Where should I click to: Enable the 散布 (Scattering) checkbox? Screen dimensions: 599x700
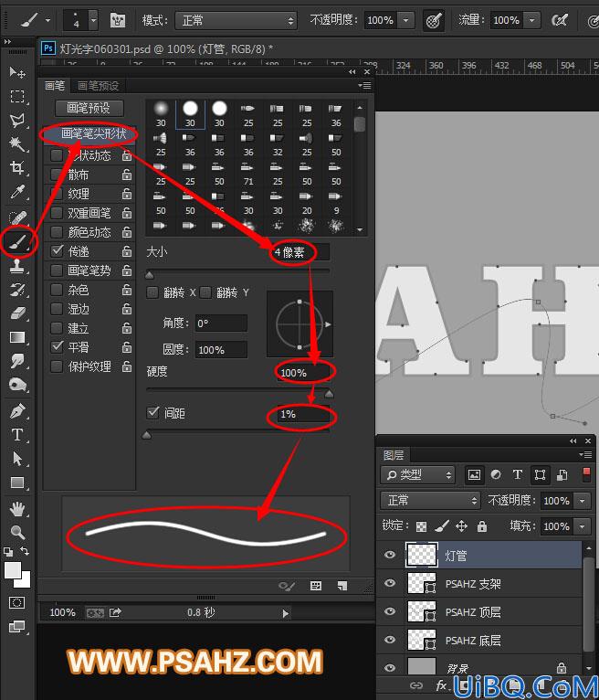(57, 175)
